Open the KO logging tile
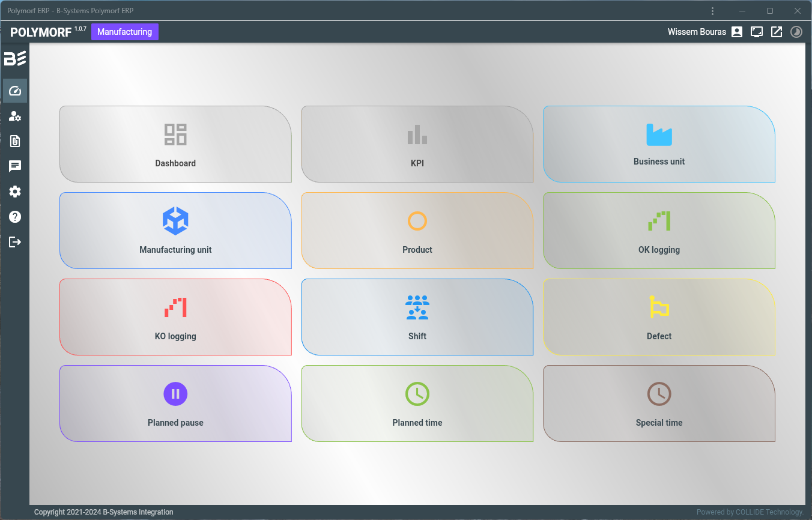This screenshot has height=520, width=812. point(175,317)
